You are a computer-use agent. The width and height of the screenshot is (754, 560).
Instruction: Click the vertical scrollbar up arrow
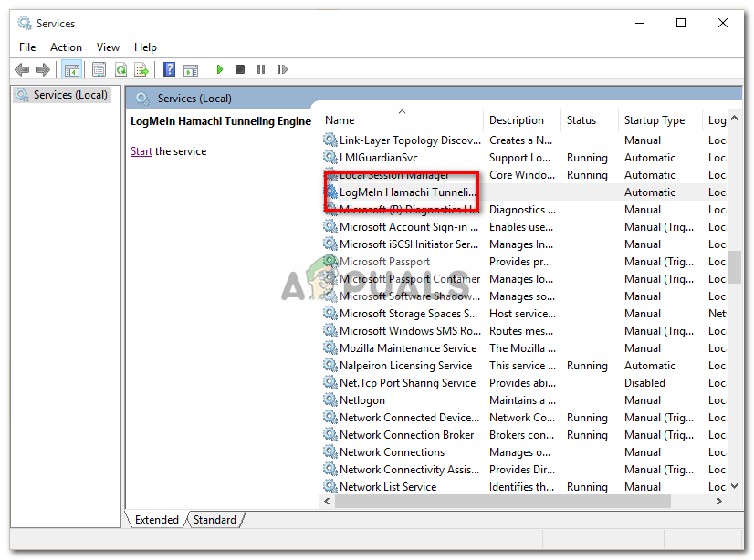click(734, 119)
